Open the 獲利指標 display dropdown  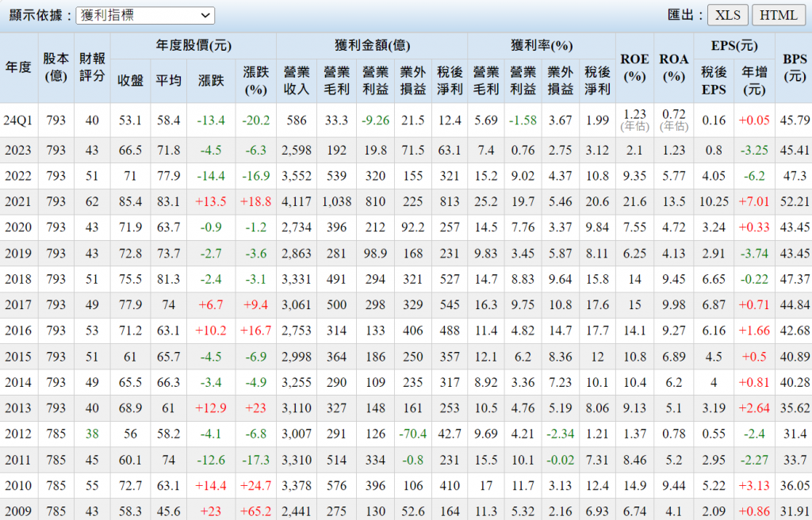pyautogui.click(x=145, y=15)
